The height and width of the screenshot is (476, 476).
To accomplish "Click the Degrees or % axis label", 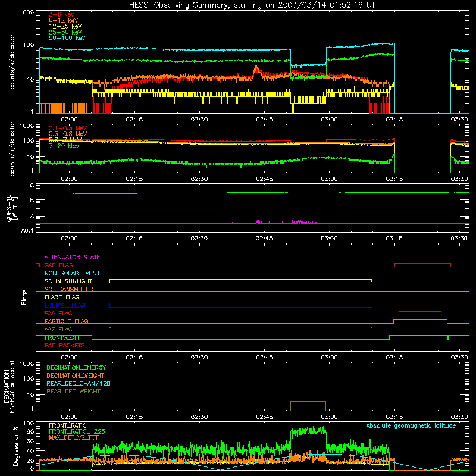I will coord(15,446).
